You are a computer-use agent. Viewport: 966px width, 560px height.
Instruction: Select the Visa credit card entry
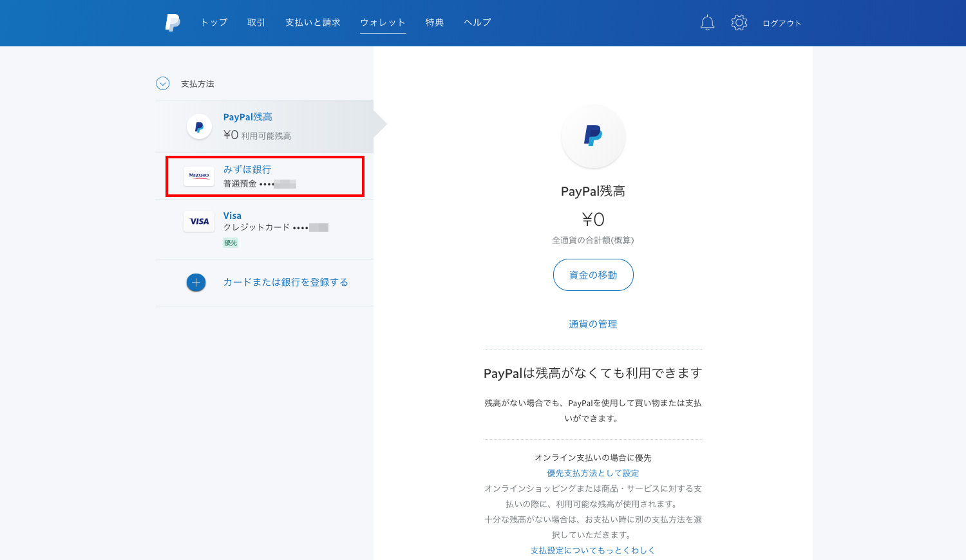click(x=265, y=230)
